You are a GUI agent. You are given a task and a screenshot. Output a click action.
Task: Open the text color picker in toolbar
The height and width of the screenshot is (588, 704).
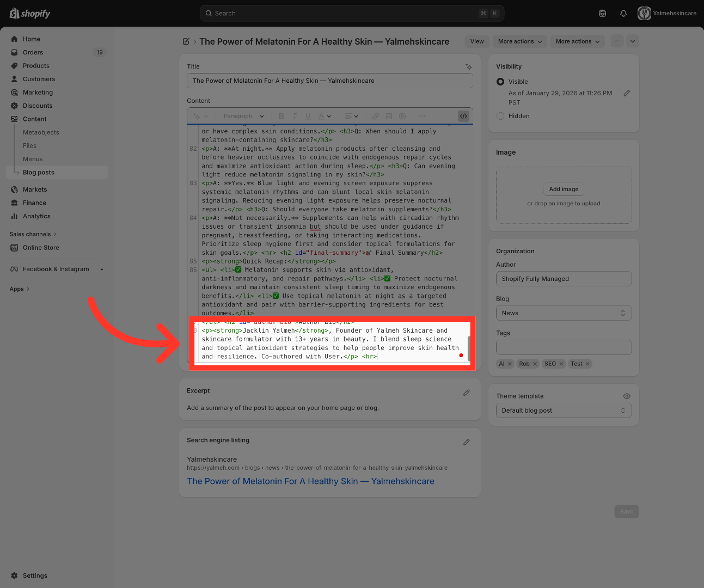(324, 116)
